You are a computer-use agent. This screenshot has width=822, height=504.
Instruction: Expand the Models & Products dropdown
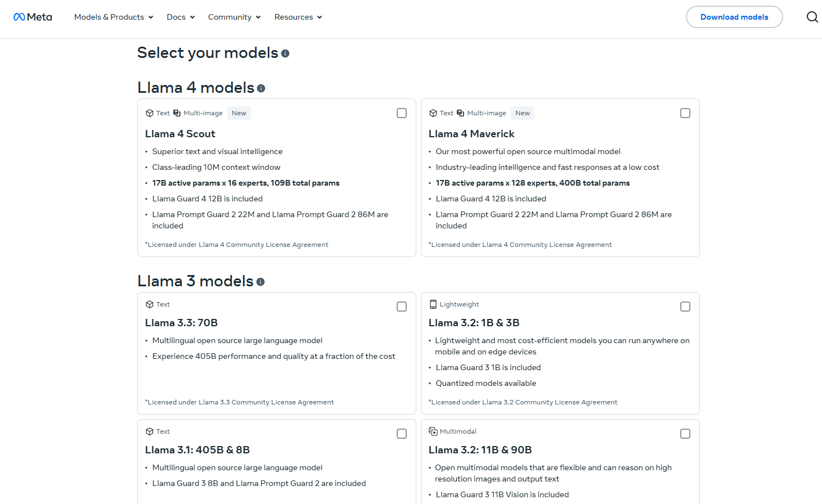click(114, 17)
